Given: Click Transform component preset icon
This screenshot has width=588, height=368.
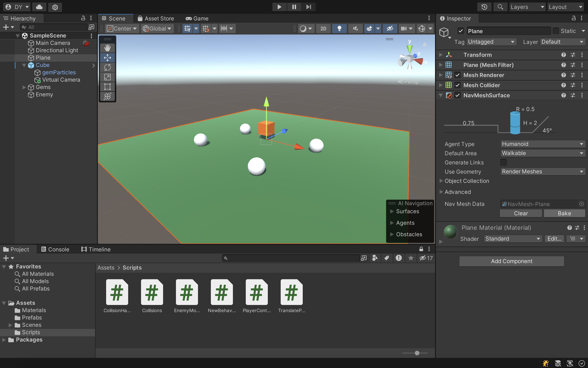Looking at the screenshot, I should pos(573,55).
